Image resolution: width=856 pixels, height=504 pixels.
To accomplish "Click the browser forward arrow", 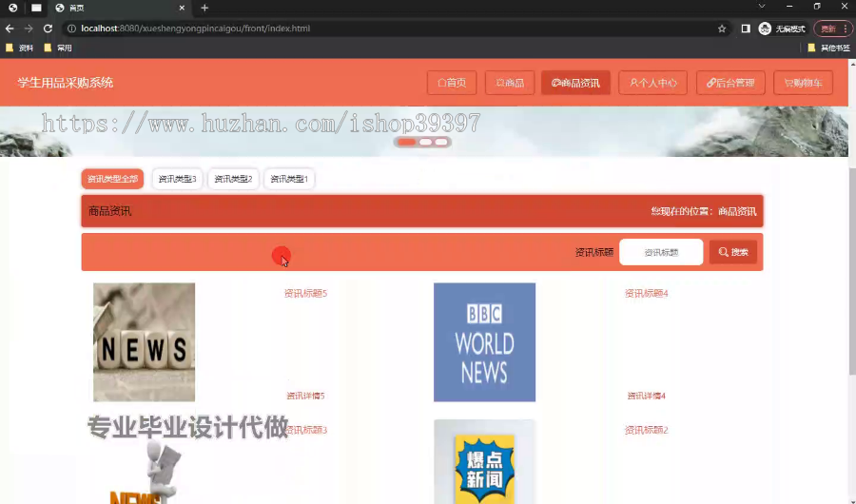I will pos(29,29).
